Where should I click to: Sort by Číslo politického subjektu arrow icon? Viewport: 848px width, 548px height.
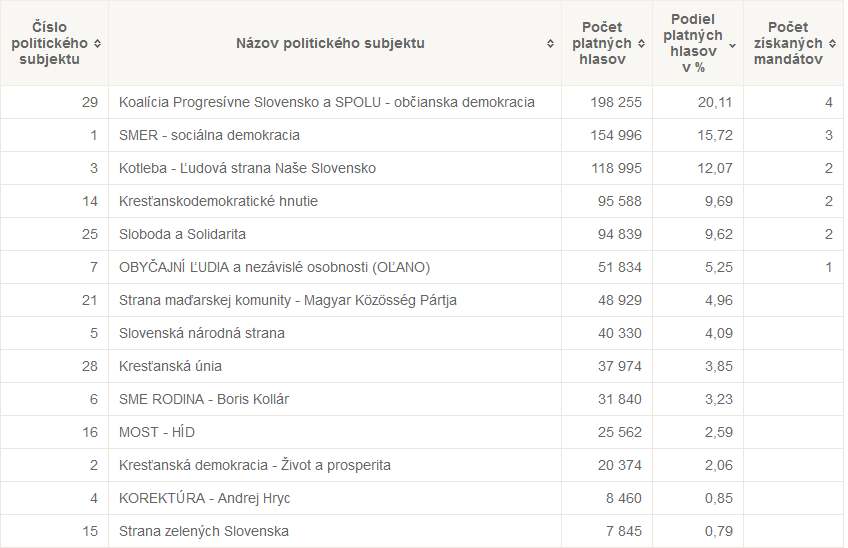point(97,43)
